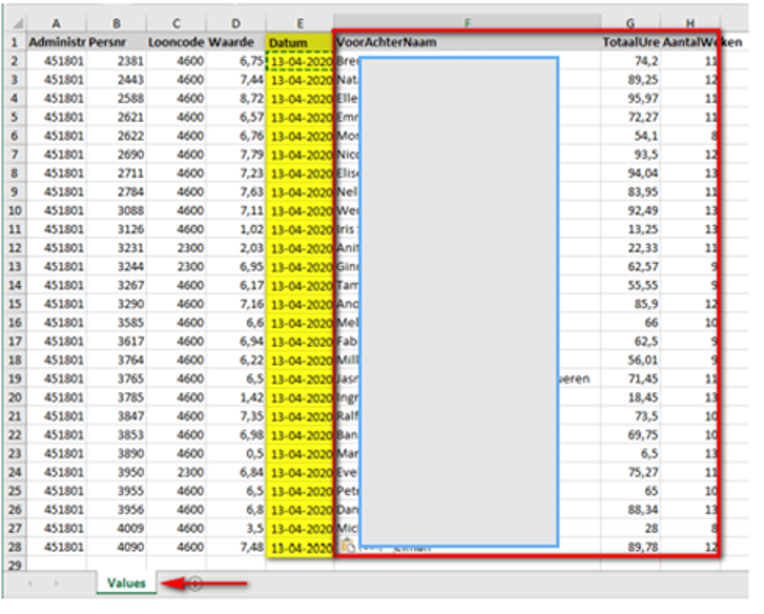Select Persnr cell 4090
764x614 pixels.
pos(117,547)
